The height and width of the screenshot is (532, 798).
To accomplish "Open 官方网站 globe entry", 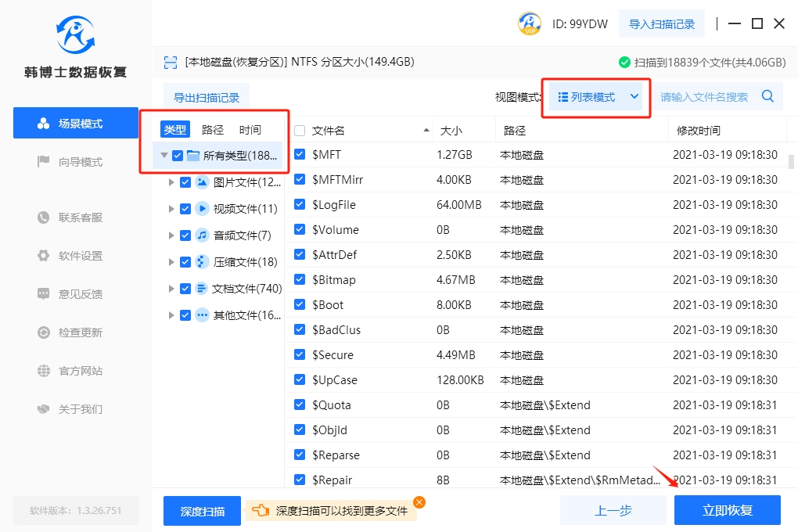I will [80, 371].
